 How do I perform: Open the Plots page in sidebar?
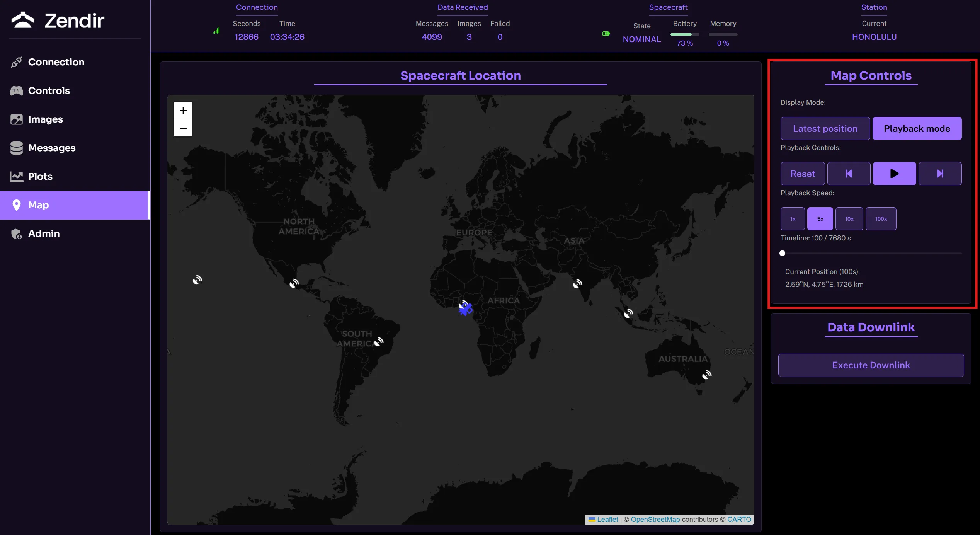coord(40,176)
